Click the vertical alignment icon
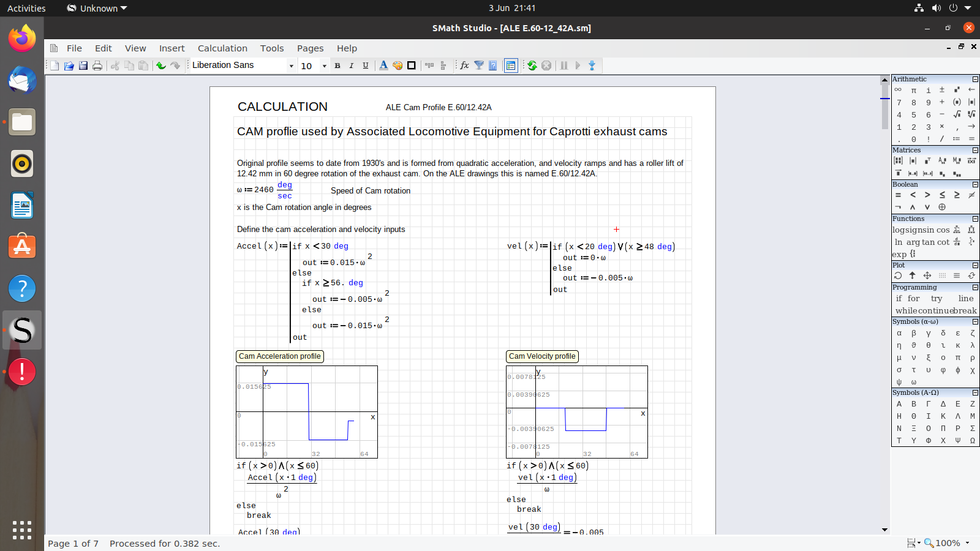Viewport: 980px width, 551px height. (443, 66)
